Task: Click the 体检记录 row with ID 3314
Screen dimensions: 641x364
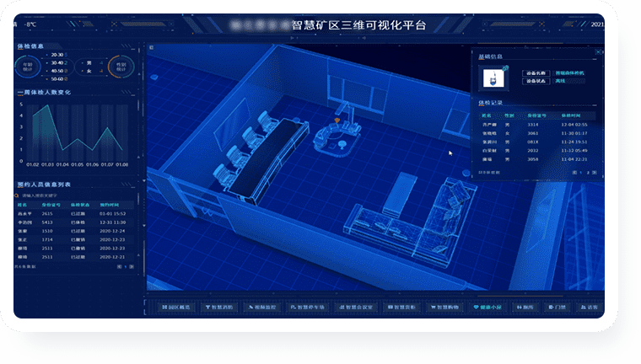Action: 536,125
